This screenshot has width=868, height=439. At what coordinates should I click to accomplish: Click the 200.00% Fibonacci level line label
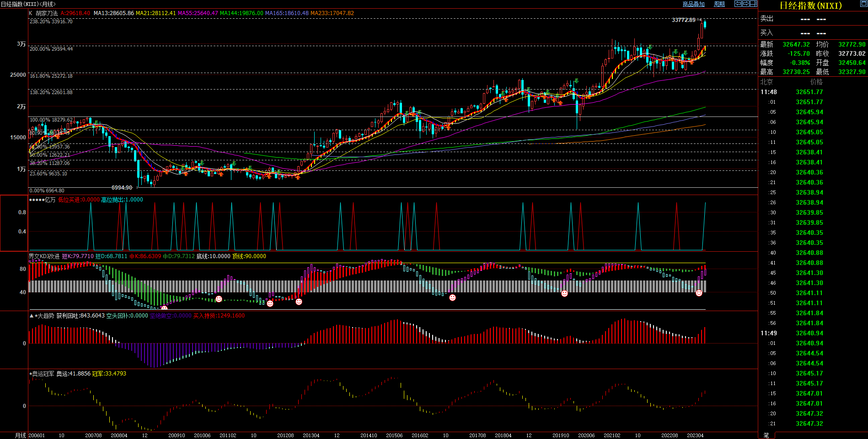(51, 49)
